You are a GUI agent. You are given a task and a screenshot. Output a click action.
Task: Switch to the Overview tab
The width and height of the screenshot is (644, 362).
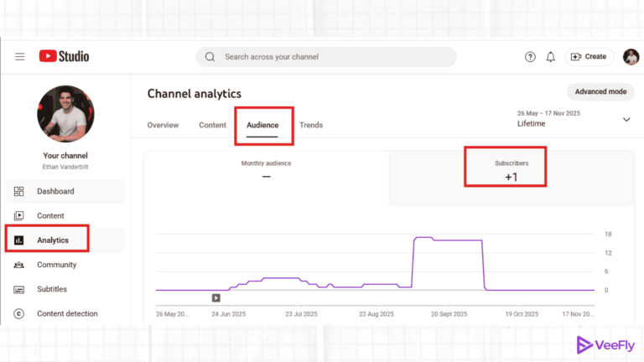tap(163, 126)
